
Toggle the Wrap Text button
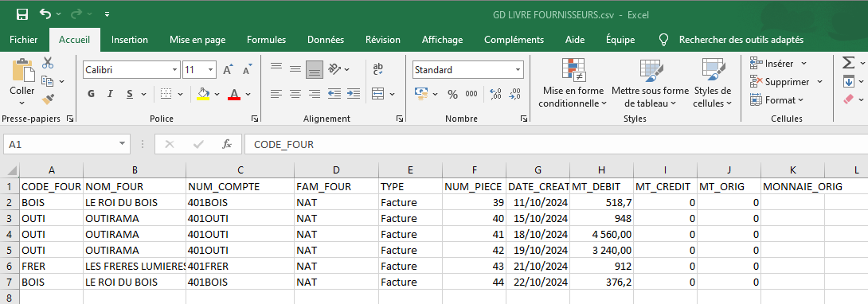click(378, 68)
